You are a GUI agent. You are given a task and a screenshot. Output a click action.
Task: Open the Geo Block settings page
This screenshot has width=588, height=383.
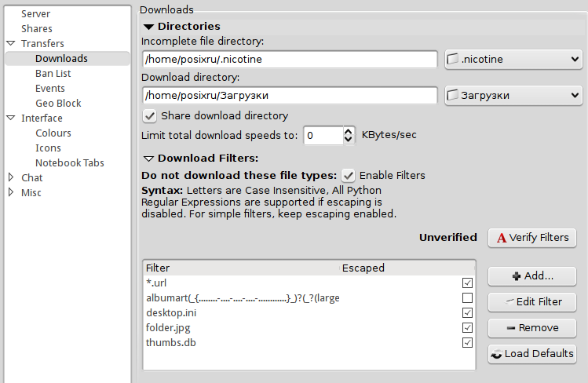(x=58, y=103)
